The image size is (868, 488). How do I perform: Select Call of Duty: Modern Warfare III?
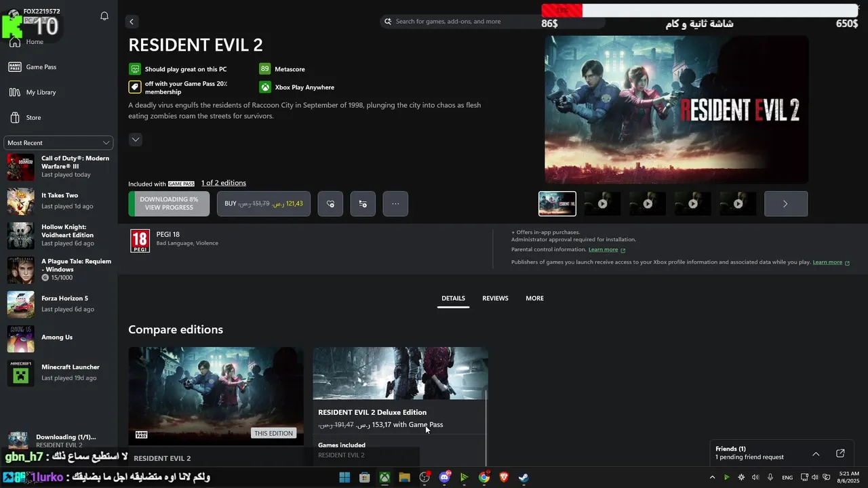[x=58, y=167]
